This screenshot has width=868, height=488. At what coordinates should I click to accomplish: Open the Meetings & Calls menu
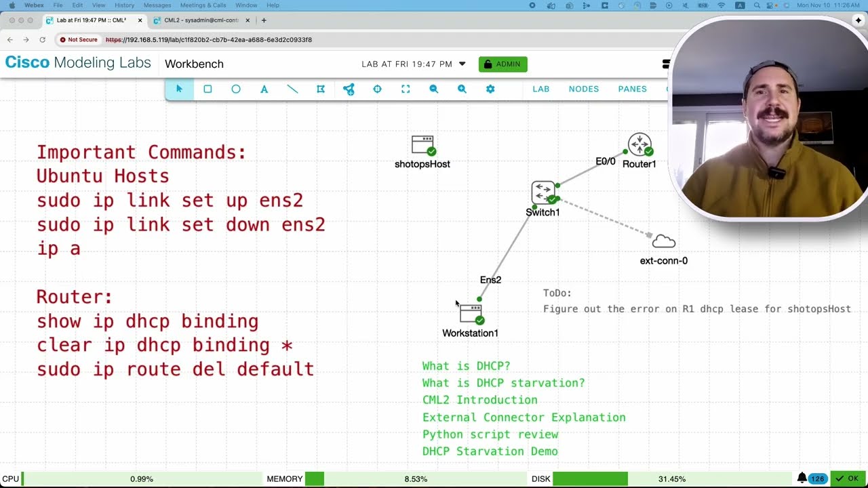(203, 5)
